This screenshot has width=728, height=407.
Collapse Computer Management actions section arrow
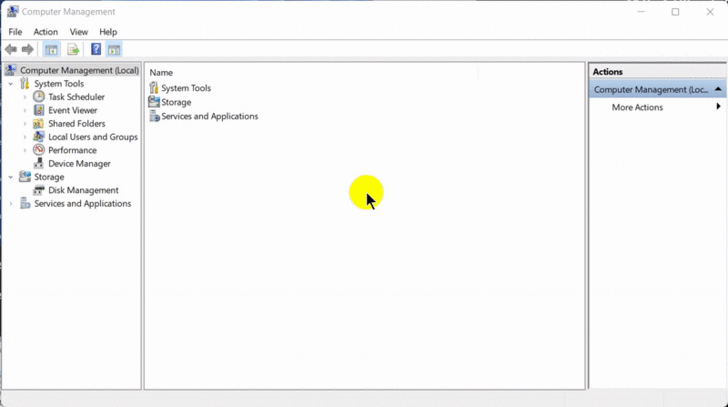(718, 89)
